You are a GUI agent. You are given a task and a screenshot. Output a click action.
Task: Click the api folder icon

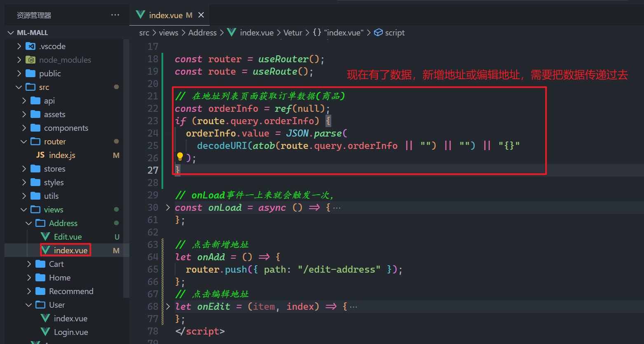point(35,101)
